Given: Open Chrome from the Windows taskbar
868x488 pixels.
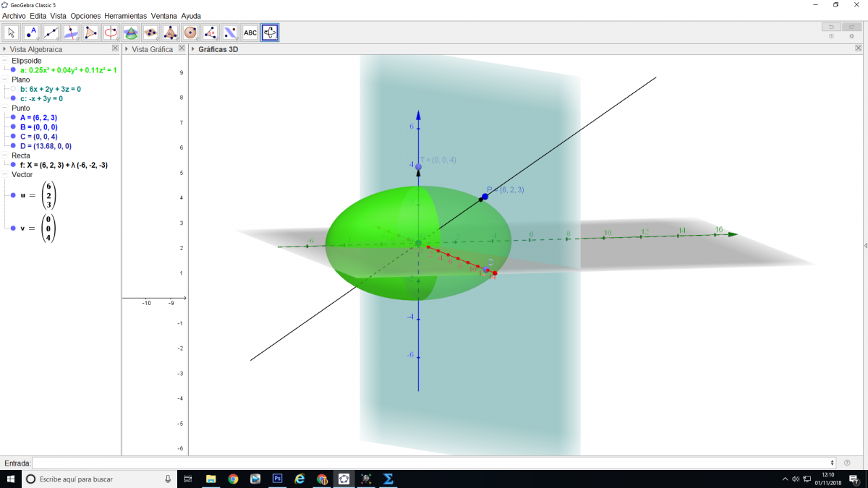Looking at the screenshot, I should [233, 479].
